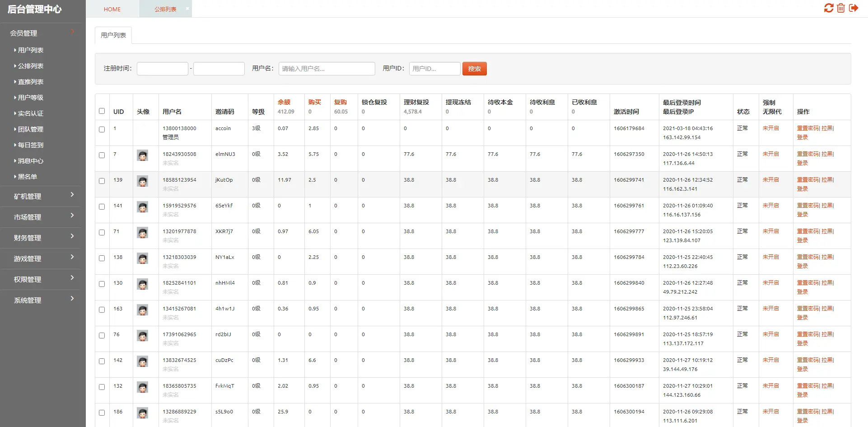Click avatar of user 13286889229
Image resolution: width=868 pixels, height=427 pixels.
pos(143,413)
